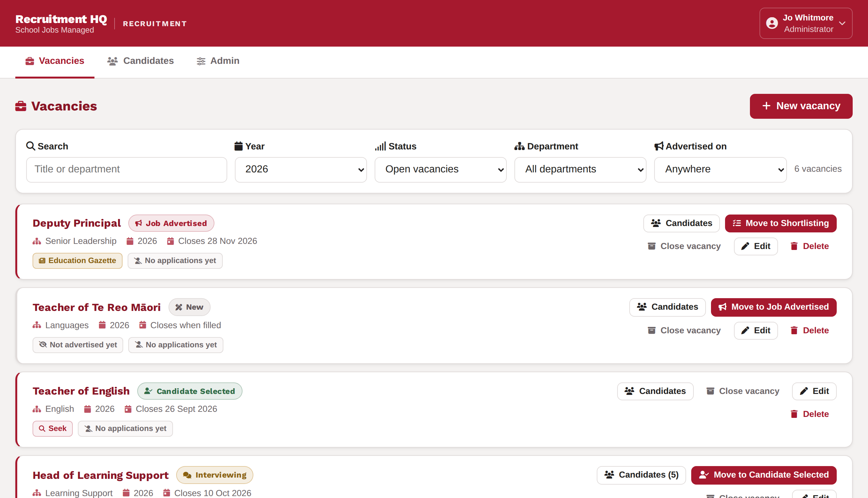Edit the Deputy Principal vacancy
868x498 pixels.
pos(756,246)
